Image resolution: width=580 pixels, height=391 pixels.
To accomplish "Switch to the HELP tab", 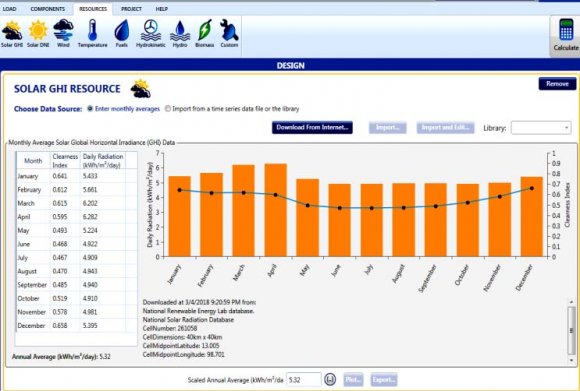I will pos(162,9).
